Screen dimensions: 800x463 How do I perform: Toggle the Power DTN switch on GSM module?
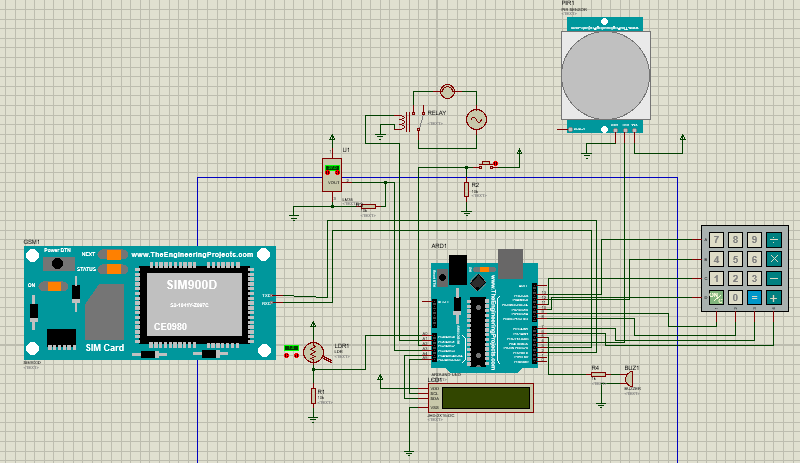(x=58, y=264)
